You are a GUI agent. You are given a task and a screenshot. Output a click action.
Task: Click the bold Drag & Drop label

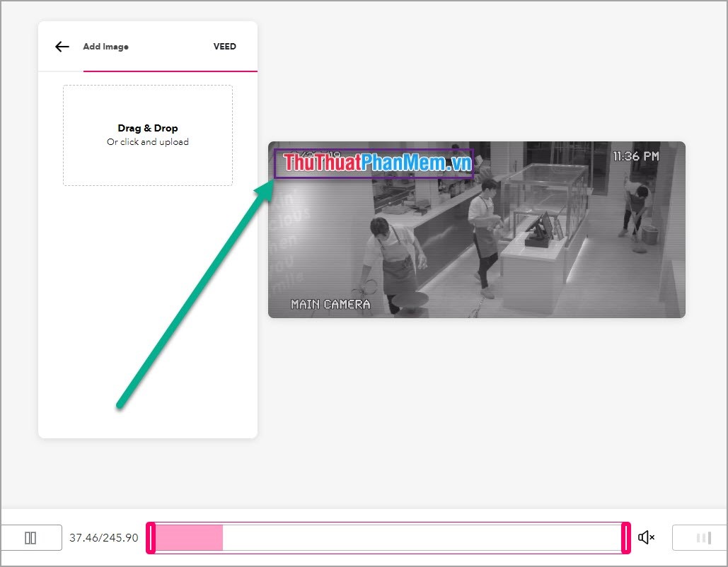148,128
